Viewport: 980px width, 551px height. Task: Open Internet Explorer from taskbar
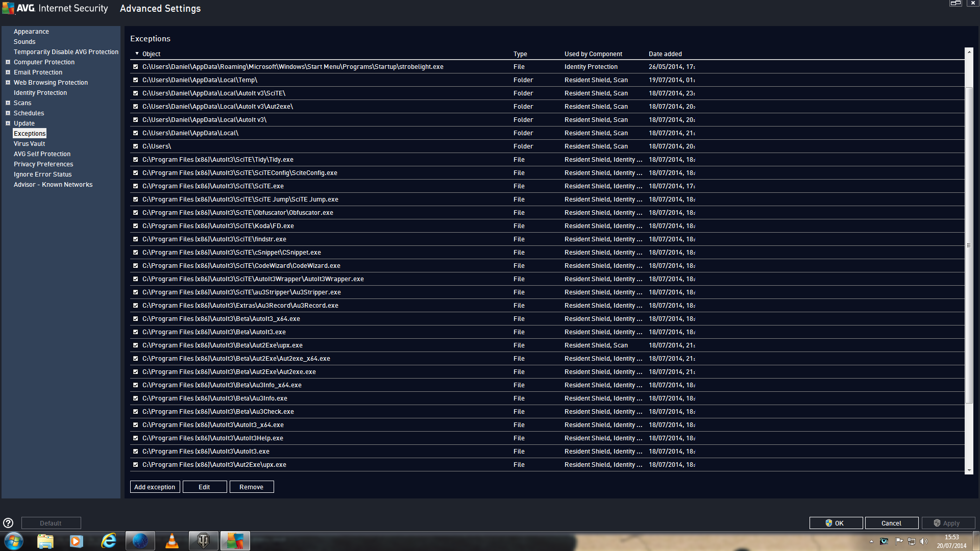coord(109,541)
